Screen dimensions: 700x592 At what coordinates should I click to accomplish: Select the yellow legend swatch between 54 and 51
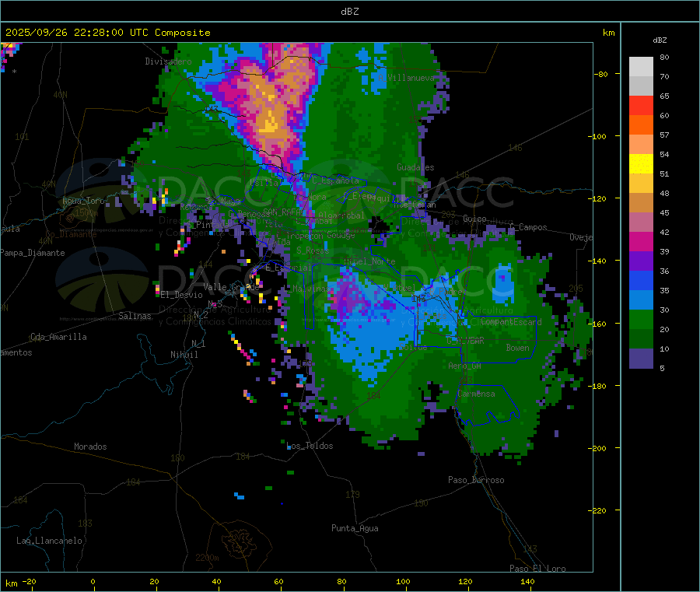(x=641, y=164)
